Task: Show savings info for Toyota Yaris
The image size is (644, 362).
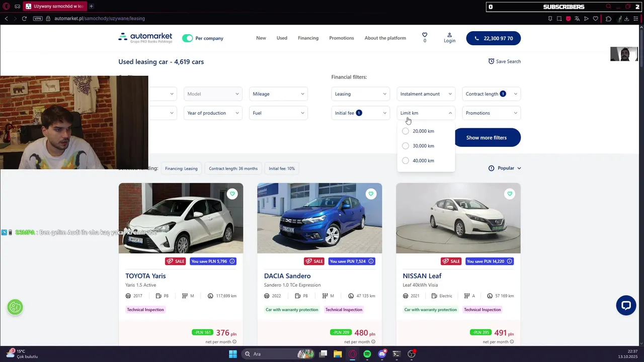Action: tap(232, 261)
